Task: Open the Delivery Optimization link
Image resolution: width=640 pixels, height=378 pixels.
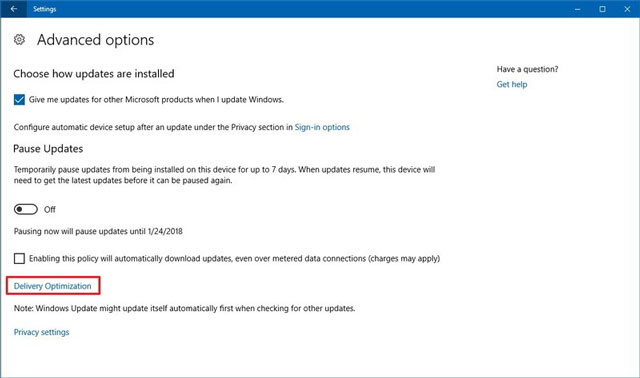Action: click(53, 286)
